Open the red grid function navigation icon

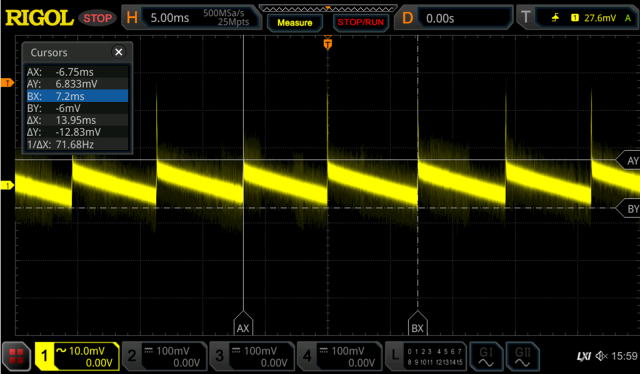(x=16, y=356)
